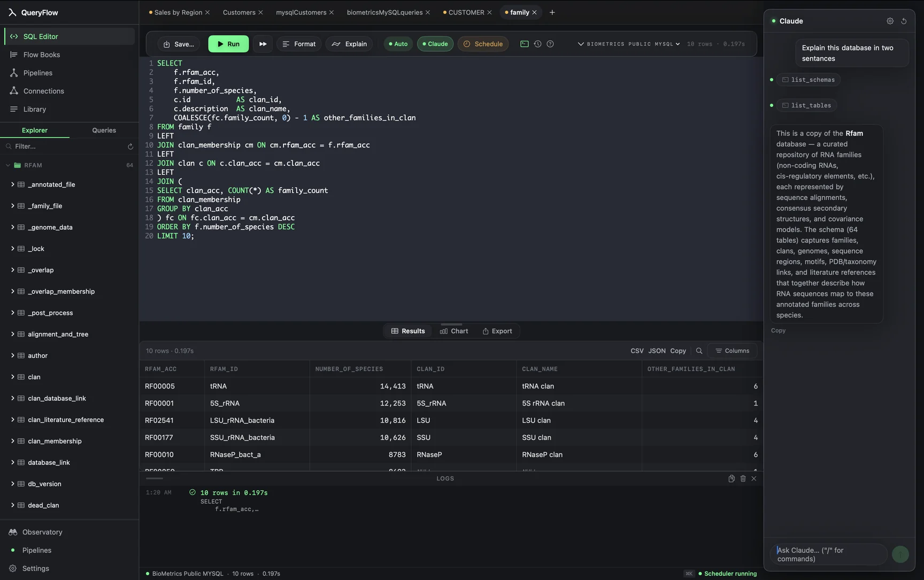924x580 pixels.
Task: Expand the _genome_data table
Action: pyautogui.click(x=12, y=227)
